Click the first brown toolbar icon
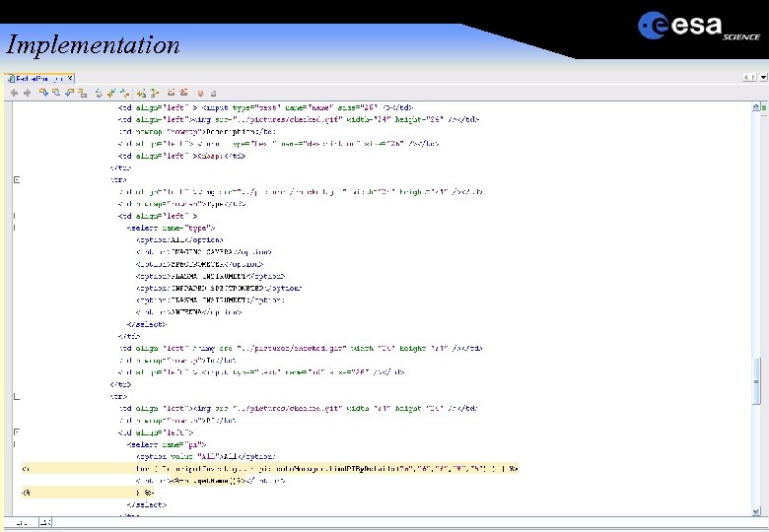 coord(171,92)
